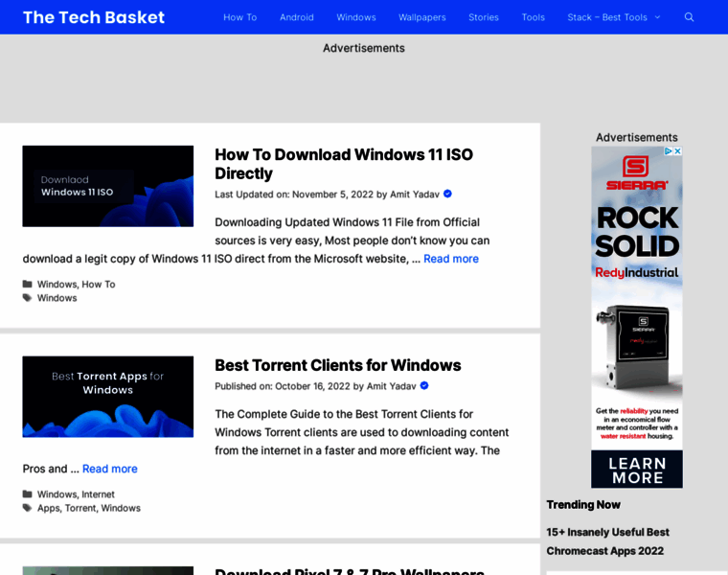Click tag icon of Windows 11 ISO post
728x575 pixels.
(28, 298)
